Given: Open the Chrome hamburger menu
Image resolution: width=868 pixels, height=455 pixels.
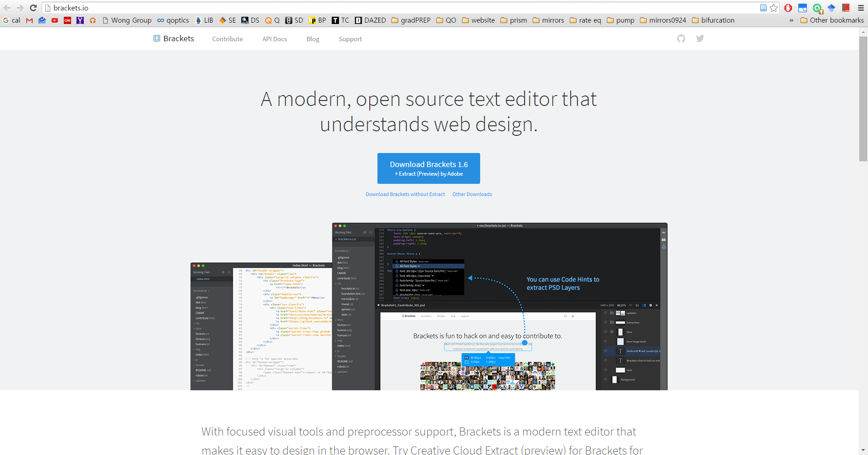Looking at the screenshot, I should [x=861, y=8].
